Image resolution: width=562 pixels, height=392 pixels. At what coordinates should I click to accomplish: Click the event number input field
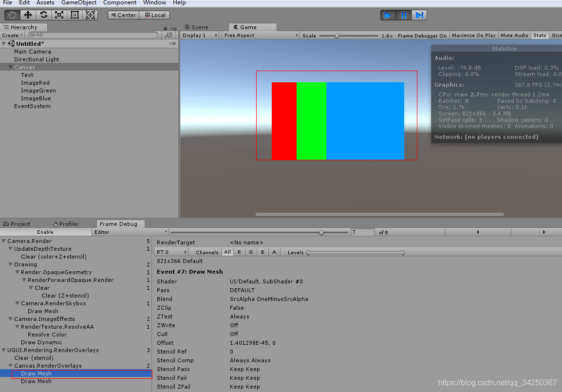pos(363,232)
